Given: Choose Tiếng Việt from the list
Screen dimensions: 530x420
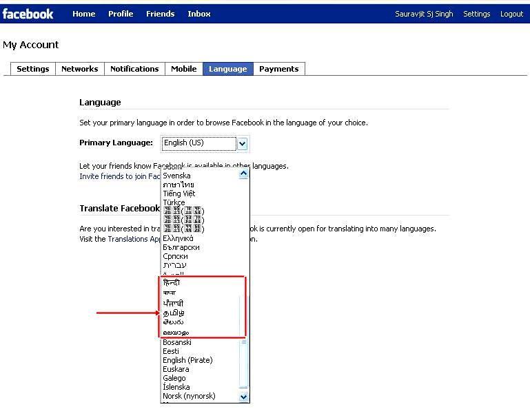Looking at the screenshot, I should tap(179, 193).
